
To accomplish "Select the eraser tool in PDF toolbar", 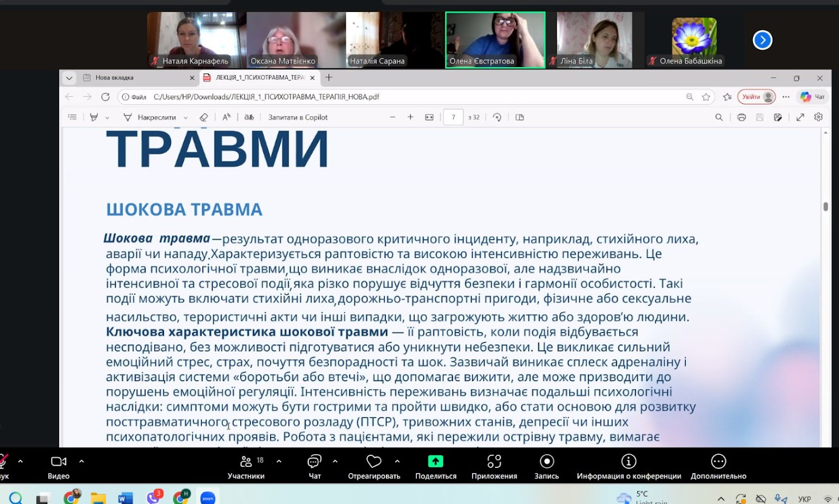I will click(x=204, y=118).
